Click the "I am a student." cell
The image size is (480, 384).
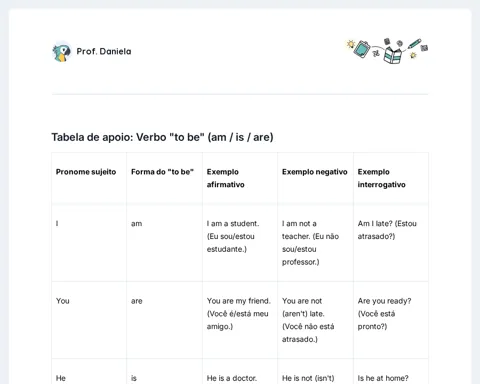(x=240, y=243)
